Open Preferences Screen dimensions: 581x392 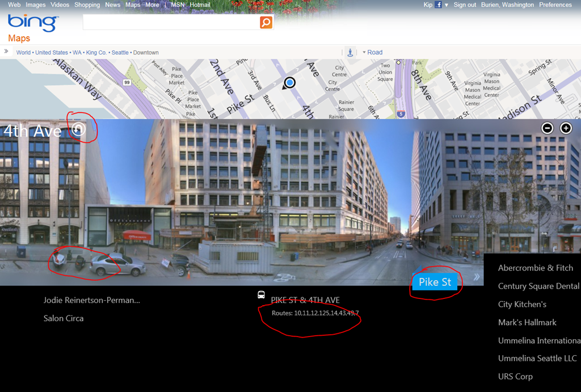tap(555, 5)
